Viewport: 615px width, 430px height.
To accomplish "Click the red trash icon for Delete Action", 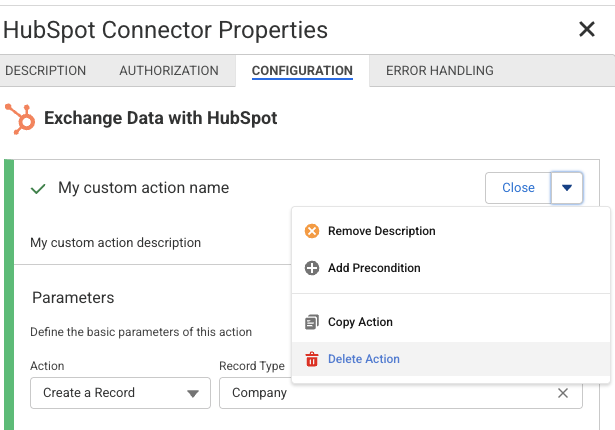I will tap(312, 359).
